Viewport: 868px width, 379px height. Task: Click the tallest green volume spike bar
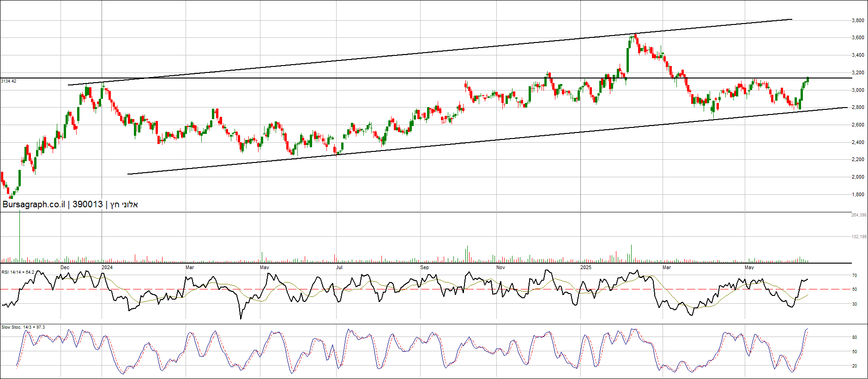pos(20,236)
